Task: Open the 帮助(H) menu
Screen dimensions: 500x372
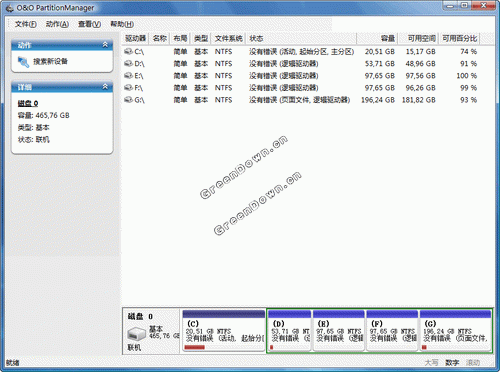Action: coord(122,24)
